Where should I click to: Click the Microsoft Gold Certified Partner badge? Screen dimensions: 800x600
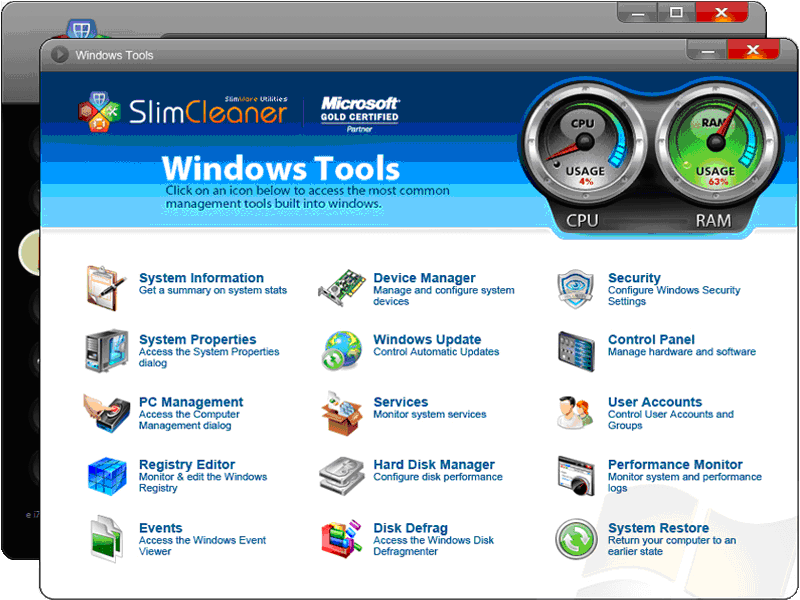click(x=360, y=114)
